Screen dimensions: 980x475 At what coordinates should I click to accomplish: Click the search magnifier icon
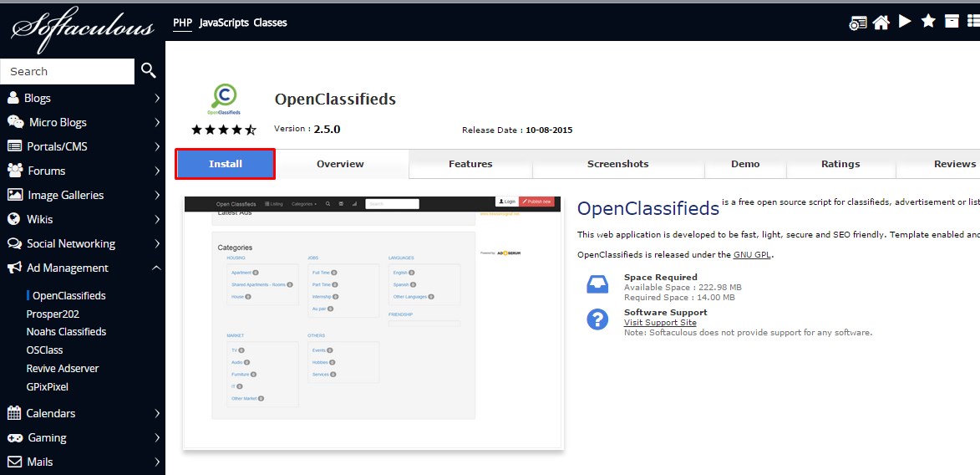tap(148, 70)
